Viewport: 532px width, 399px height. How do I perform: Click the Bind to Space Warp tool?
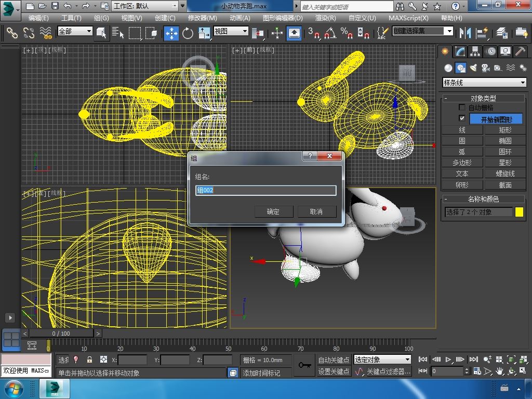coord(46,33)
